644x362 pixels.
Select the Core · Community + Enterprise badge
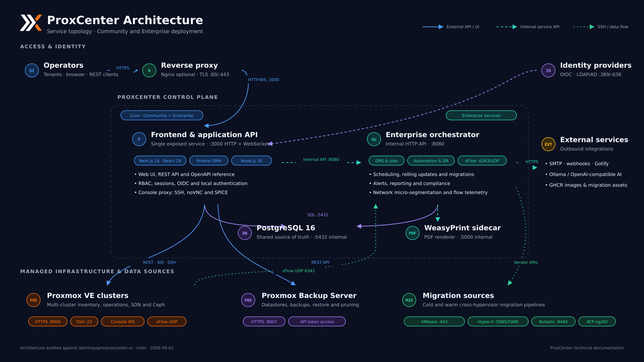click(162, 115)
